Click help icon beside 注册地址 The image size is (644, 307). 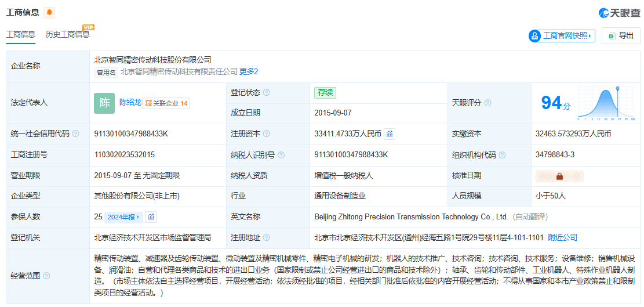coord(267,237)
